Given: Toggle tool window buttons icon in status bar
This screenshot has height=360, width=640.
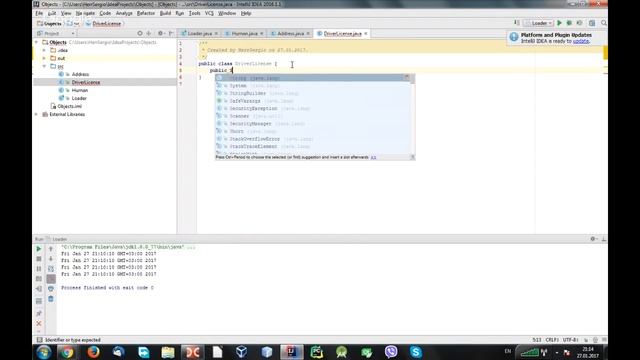Looking at the screenshot, I should [39, 340].
